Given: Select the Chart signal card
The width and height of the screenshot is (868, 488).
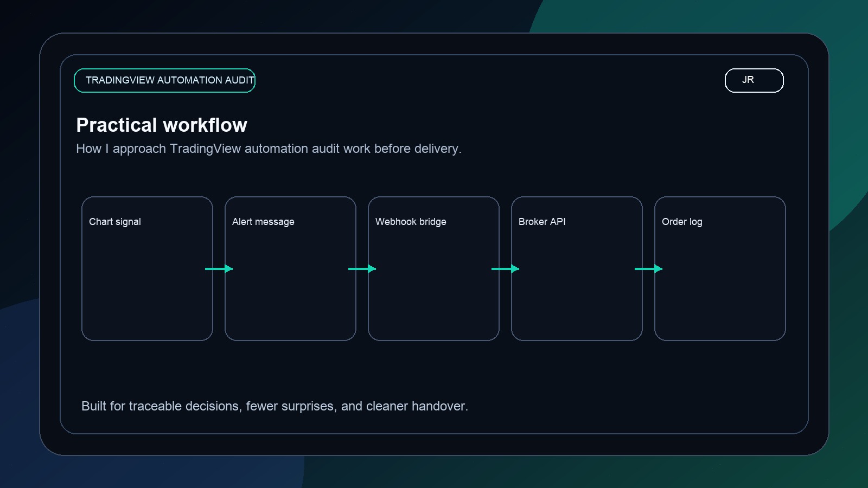Looking at the screenshot, I should 146,268.
